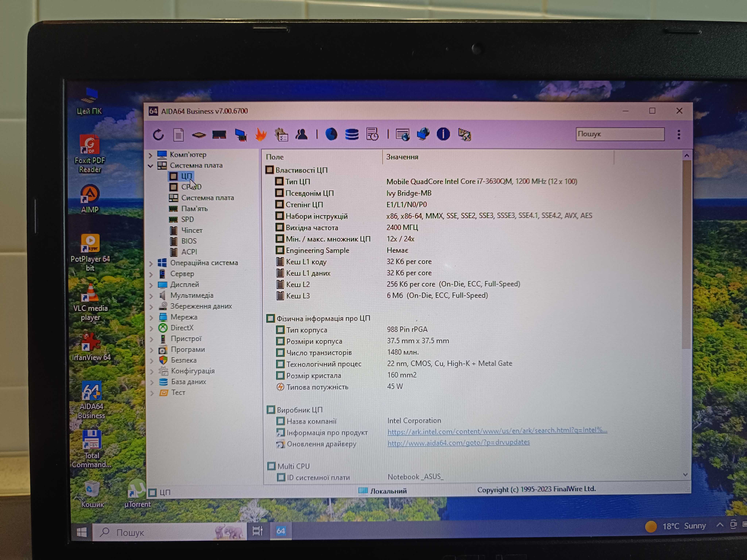Click the scroll up arrow of details list
This screenshot has height=560, width=747.
(687, 156)
